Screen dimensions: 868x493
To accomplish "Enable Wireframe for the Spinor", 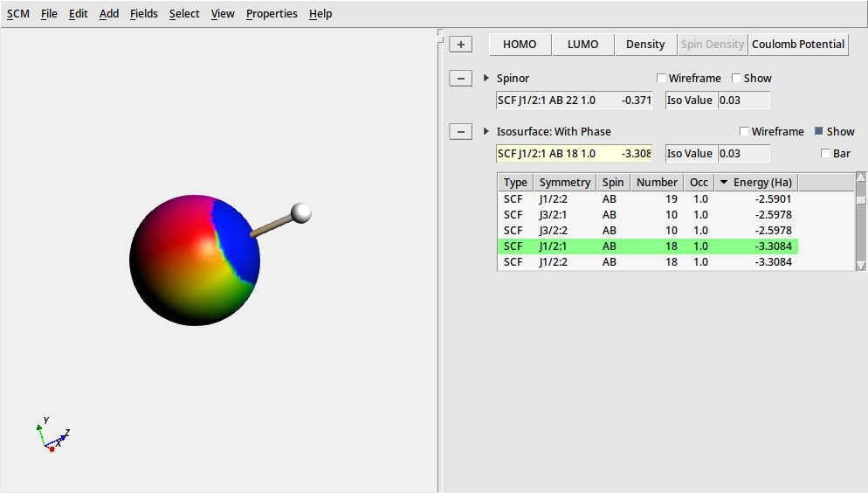I will pos(661,79).
